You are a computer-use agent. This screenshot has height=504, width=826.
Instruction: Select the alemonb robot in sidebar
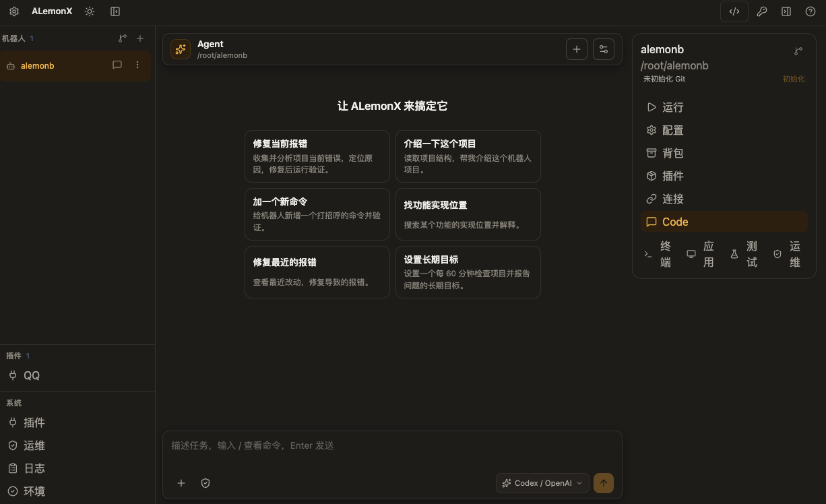pos(75,65)
